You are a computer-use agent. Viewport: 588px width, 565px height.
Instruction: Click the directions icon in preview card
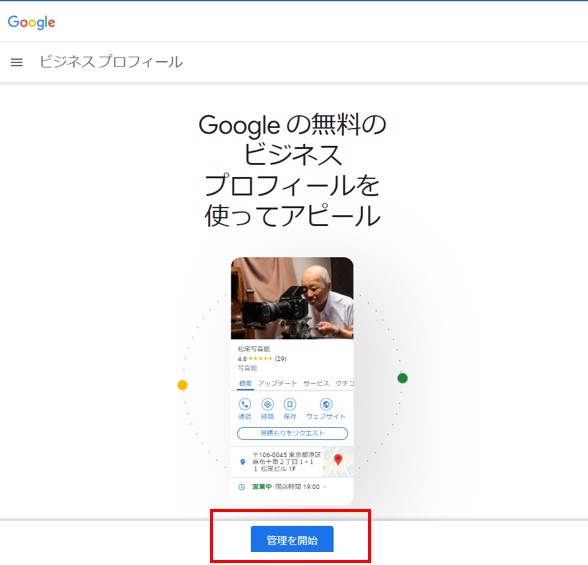[x=267, y=404]
